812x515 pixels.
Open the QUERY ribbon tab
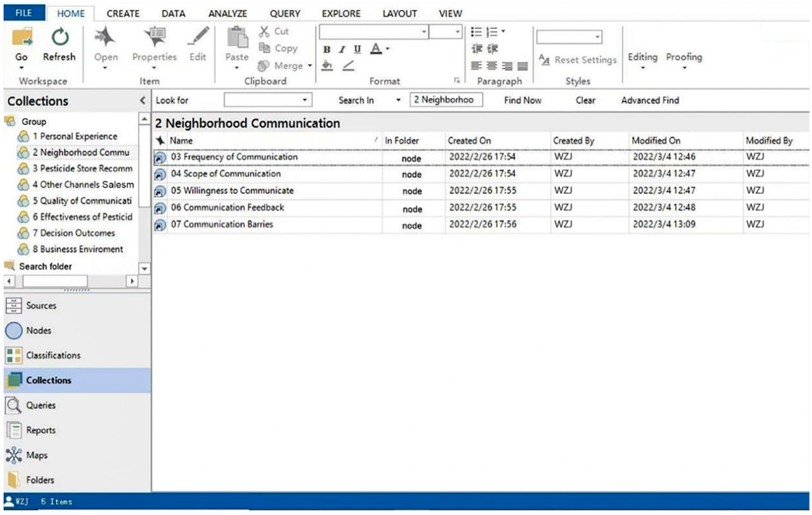285,14
